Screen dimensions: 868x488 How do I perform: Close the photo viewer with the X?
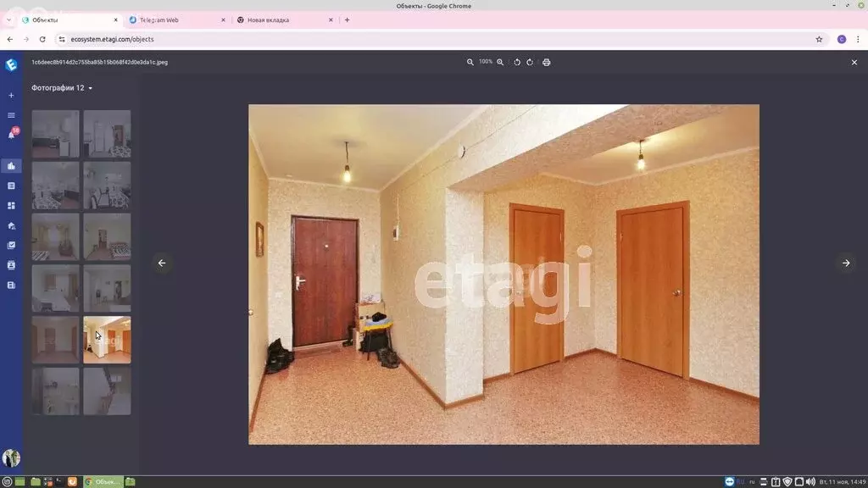pyautogui.click(x=854, y=62)
